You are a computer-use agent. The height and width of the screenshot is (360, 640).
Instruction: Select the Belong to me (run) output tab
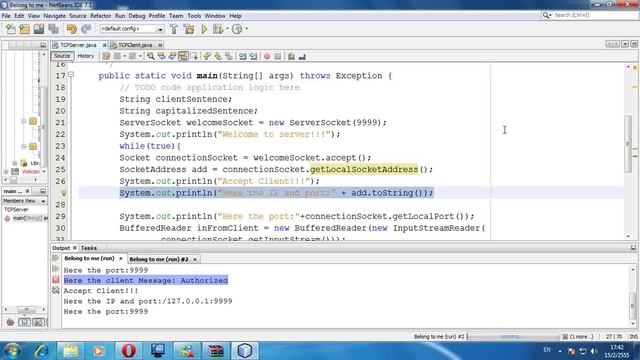(x=89, y=258)
